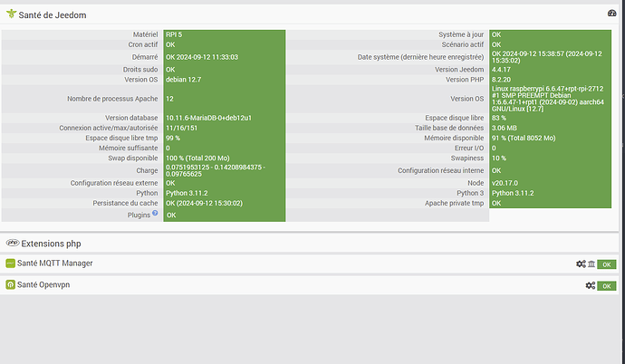This screenshot has width=625, height=364.
Task: Expand the Santé MQTT Manager section
Action: coord(54,263)
